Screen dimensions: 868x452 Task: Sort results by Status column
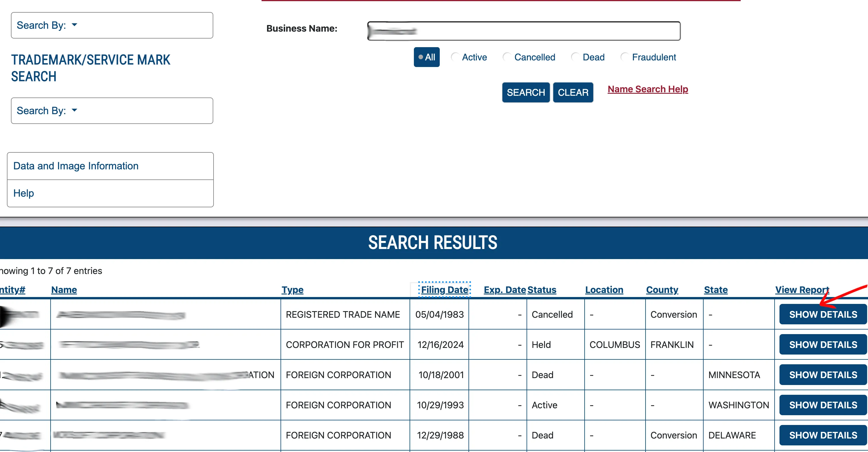pyautogui.click(x=542, y=290)
